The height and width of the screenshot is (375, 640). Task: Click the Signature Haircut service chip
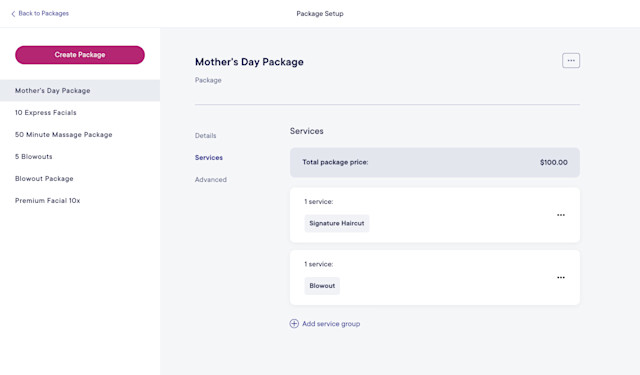click(x=337, y=223)
